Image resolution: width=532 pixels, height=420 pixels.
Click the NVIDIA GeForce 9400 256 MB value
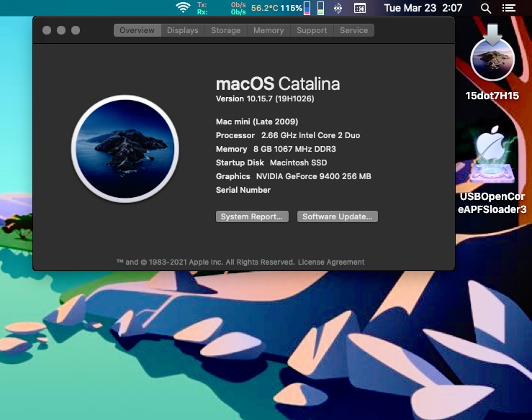coord(313,176)
